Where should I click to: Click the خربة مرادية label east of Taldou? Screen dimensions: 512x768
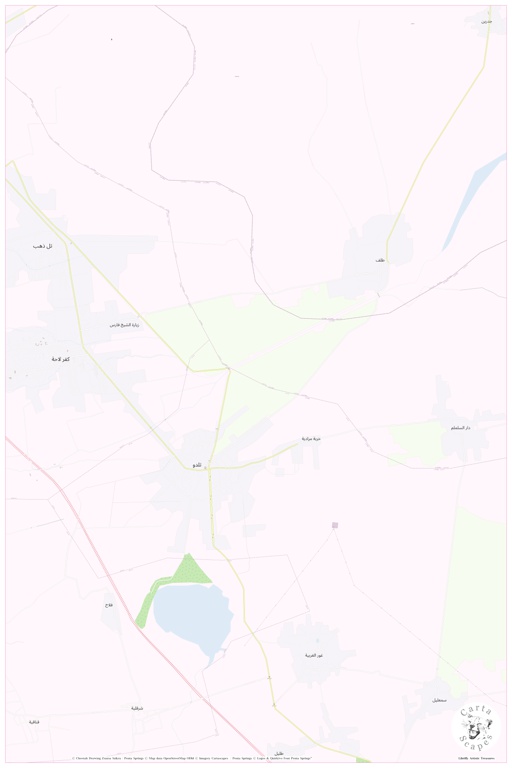pyautogui.click(x=311, y=439)
